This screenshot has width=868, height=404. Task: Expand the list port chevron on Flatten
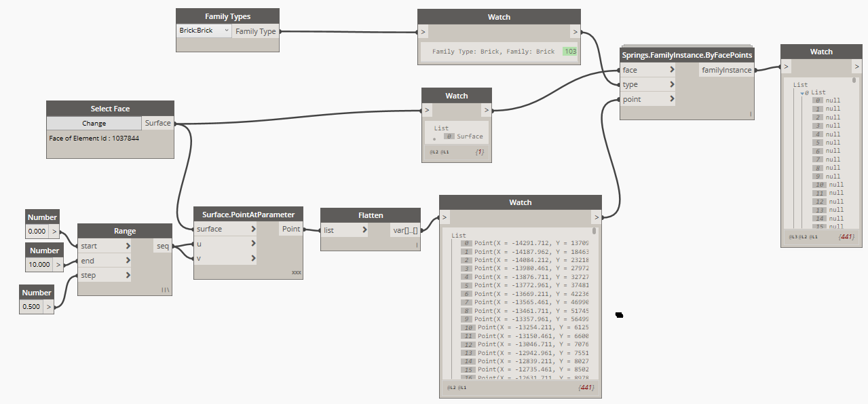click(x=364, y=230)
